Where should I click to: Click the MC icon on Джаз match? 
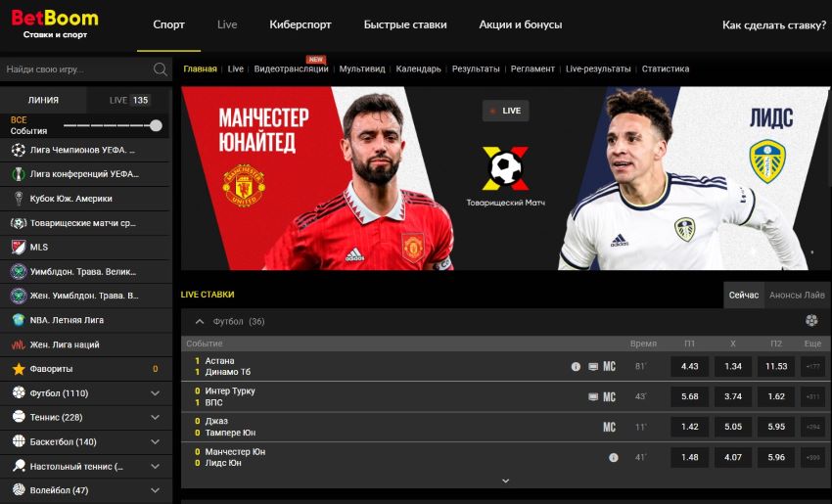(609, 427)
